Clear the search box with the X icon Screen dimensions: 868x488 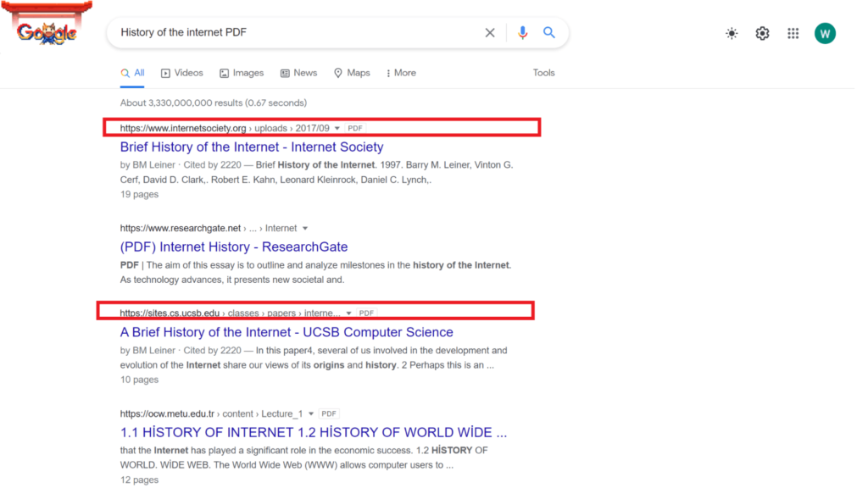490,33
